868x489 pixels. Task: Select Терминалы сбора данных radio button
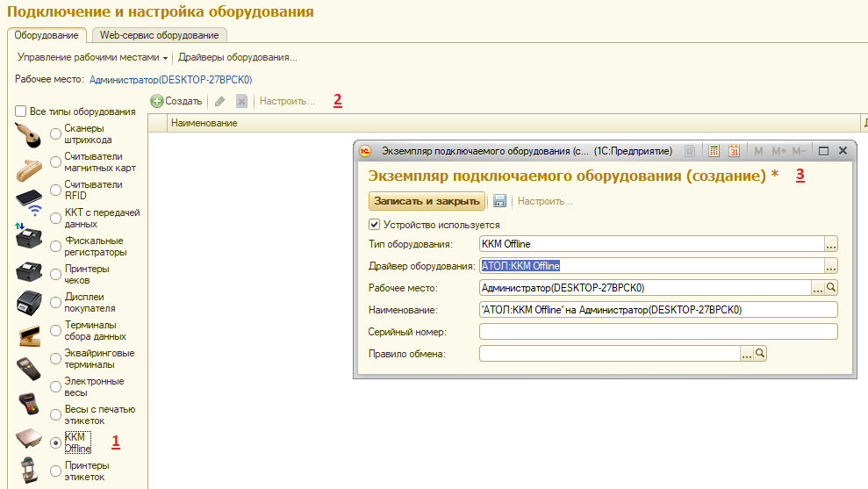[55, 330]
